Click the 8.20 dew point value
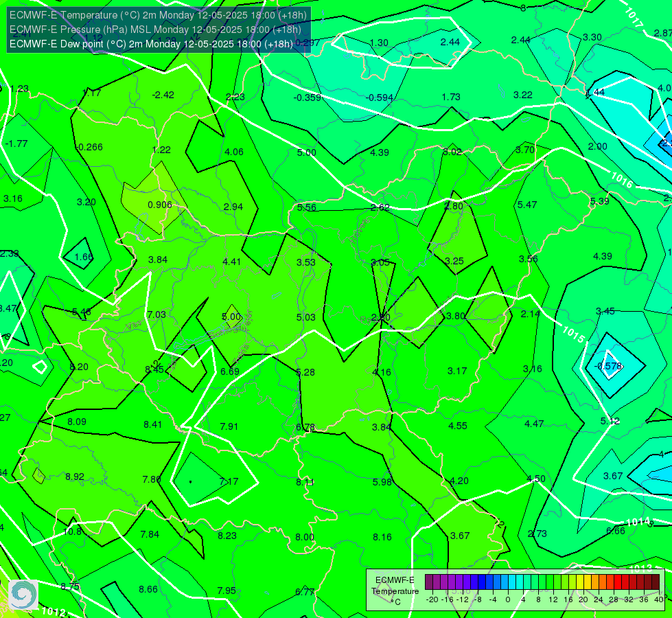Image resolution: width=672 pixels, height=618 pixels. point(79,367)
